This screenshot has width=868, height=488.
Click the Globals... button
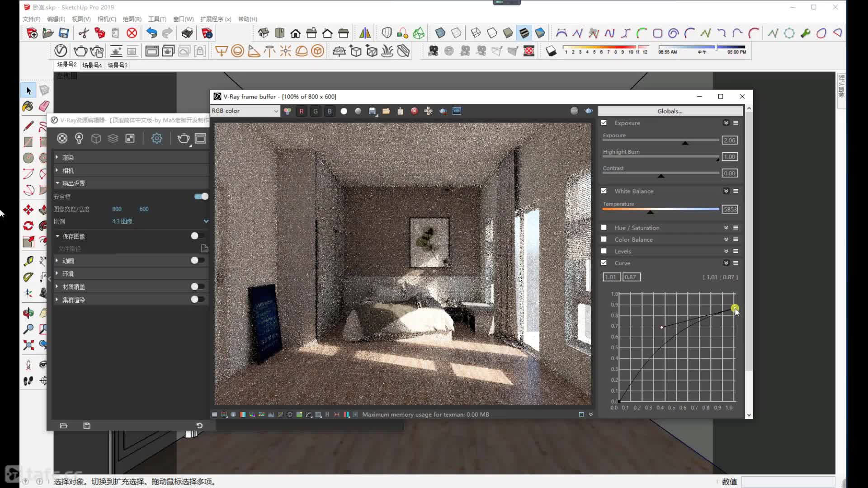pos(670,111)
